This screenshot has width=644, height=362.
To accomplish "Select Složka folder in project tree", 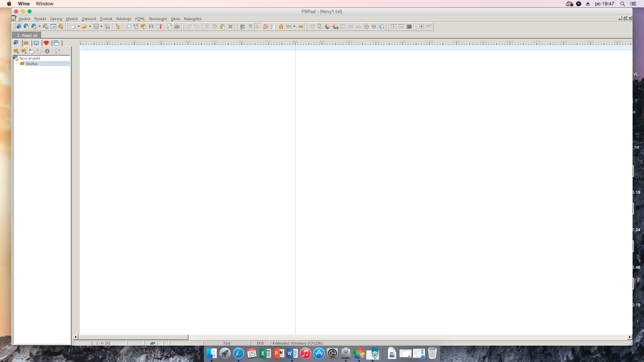I will click(31, 64).
